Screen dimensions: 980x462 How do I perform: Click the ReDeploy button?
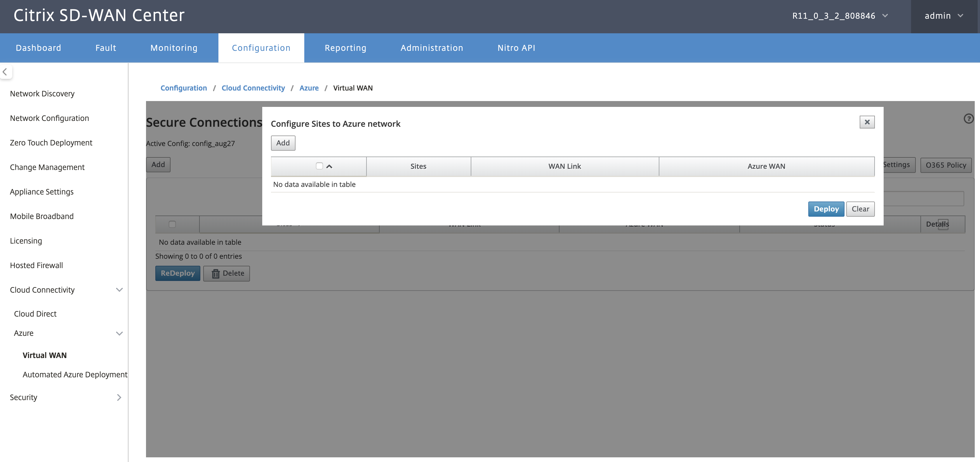click(x=178, y=273)
